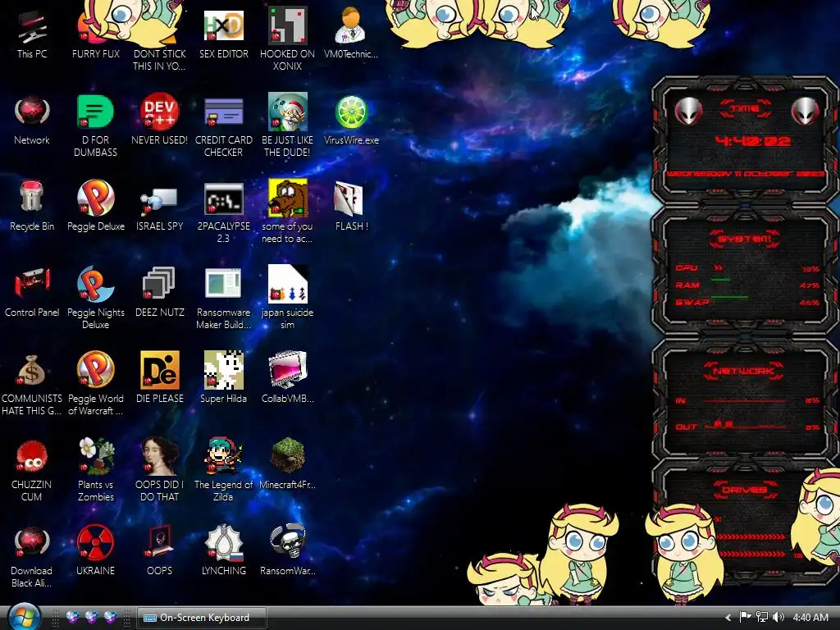Viewport: 840px width, 630px height.
Task: Click the OOPS DID I DO THAT portrait icon
Action: coord(159,456)
